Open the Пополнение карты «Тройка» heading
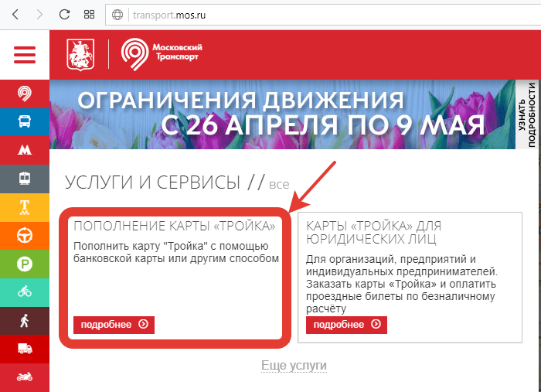This screenshot has width=541, height=392. coord(175,226)
